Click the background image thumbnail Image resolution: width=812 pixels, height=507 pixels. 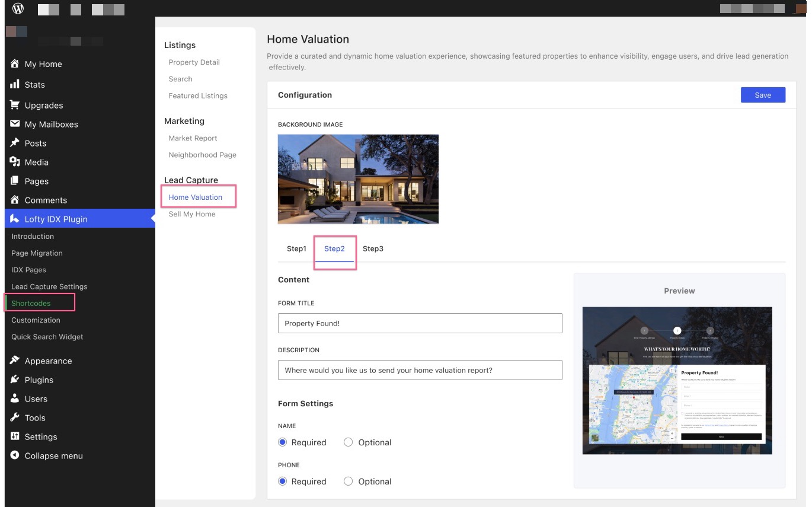pyautogui.click(x=358, y=179)
